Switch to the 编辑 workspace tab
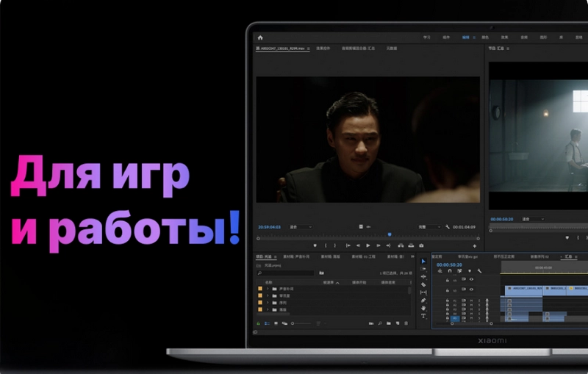The width and height of the screenshot is (588, 374). (x=466, y=37)
